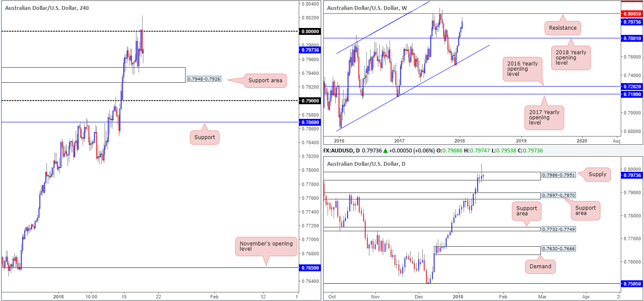644x301 pixels.
Task: Click the '2016 Yearly opening level' callout
Action: [522, 68]
